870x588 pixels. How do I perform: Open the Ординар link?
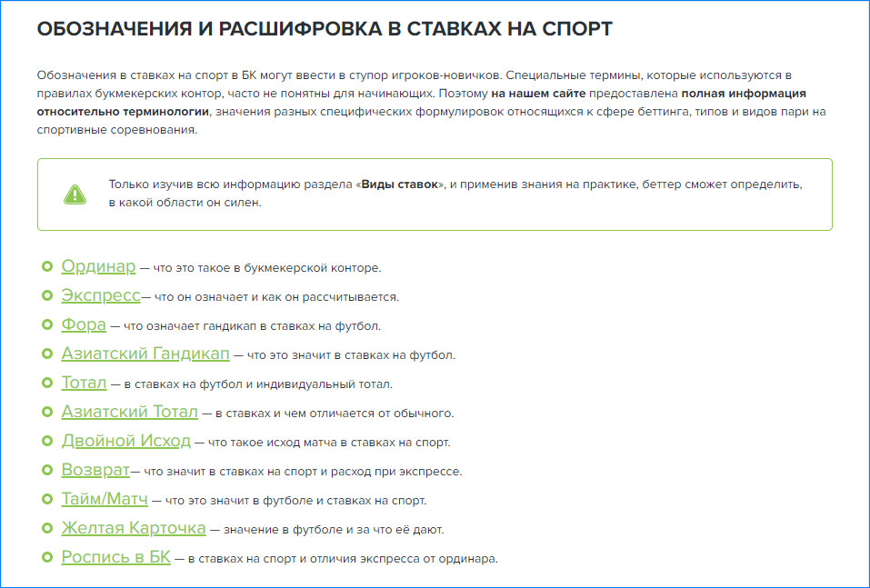pos(98,266)
